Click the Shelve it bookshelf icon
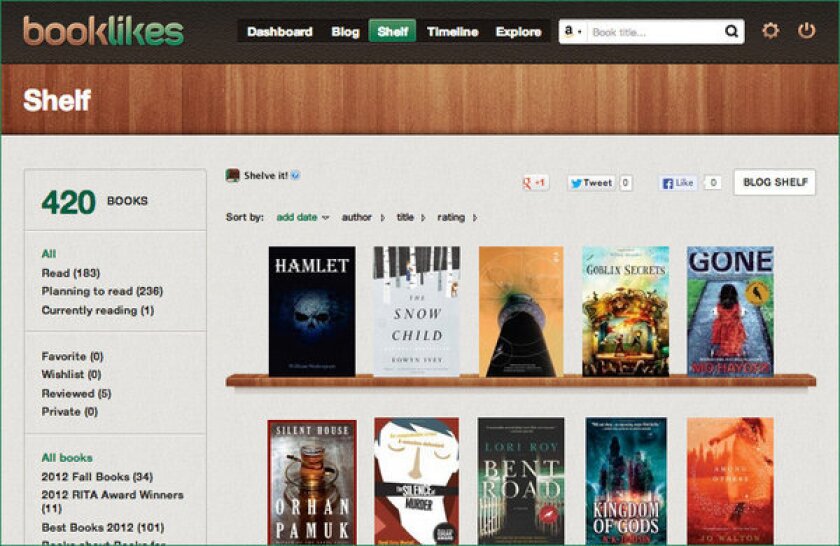Viewport: 840px width, 546px height. (233, 175)
